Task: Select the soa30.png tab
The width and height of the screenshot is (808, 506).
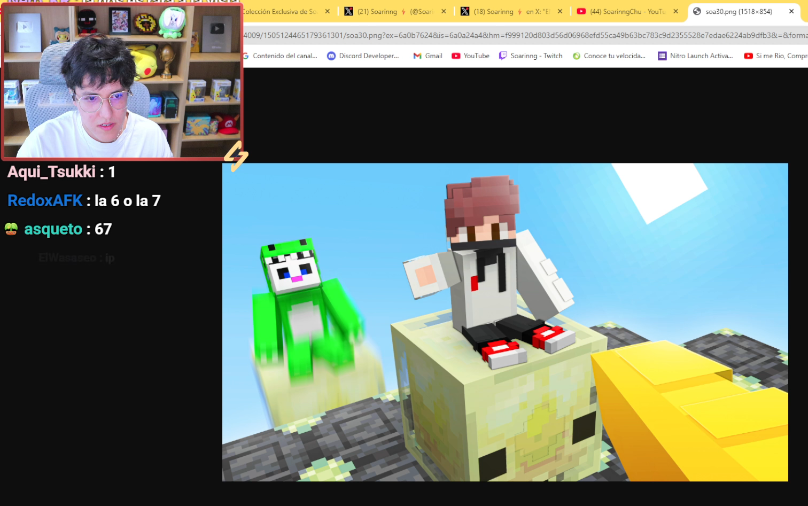Action: (745, 11)
